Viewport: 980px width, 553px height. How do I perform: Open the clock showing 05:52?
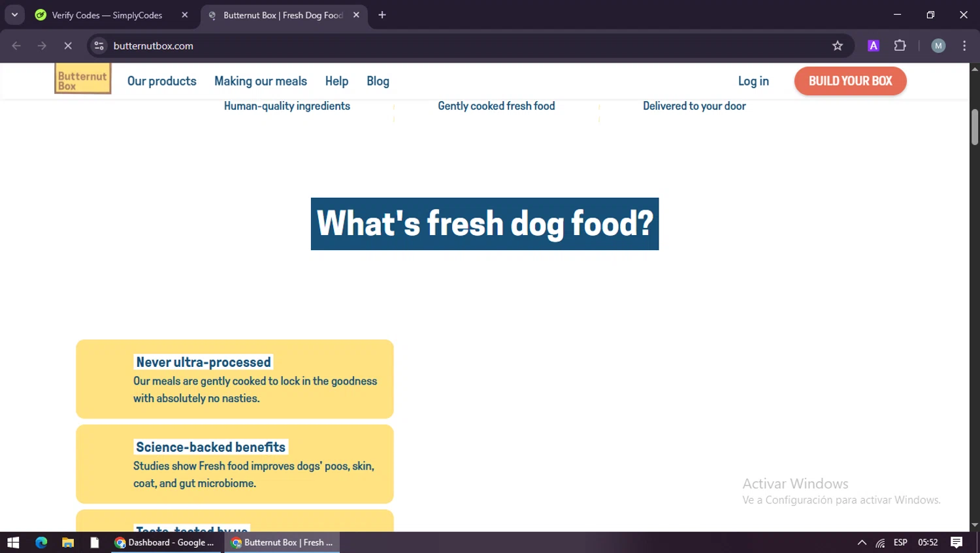click(x=928, y=543)
